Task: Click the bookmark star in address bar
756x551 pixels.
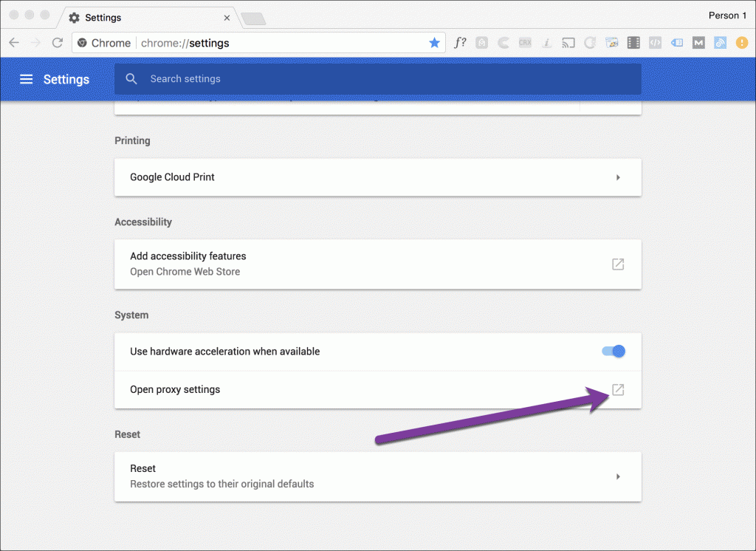Action: click(434, 43)
